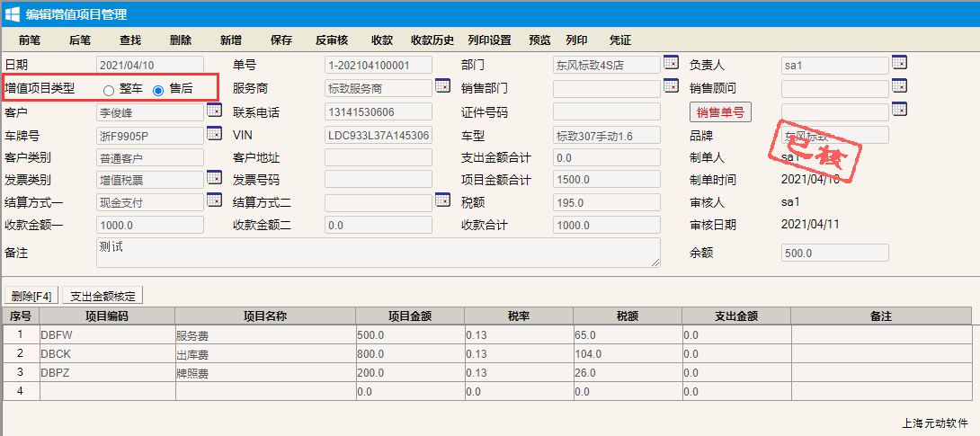Open the lookup icon beside 销售顾问
Image resolution: width=980 pixels, height=436 pixels.
click(899, 86)
